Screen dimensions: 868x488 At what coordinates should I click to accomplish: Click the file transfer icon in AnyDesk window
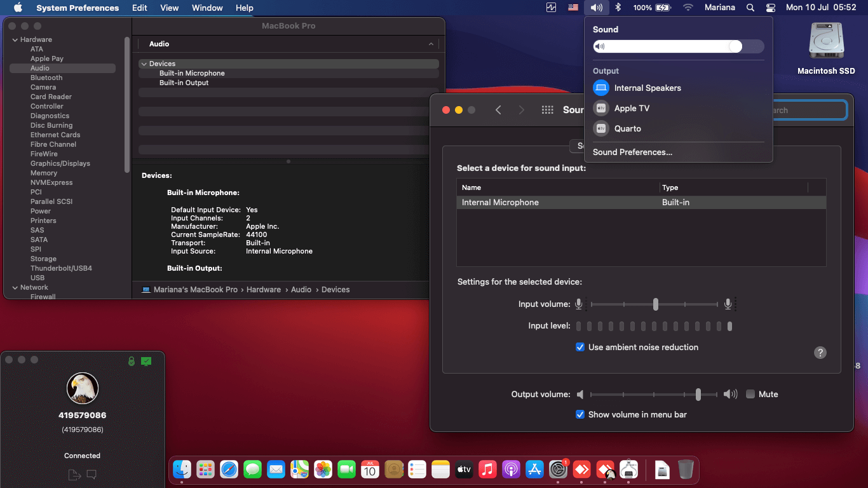coord(74,475)
